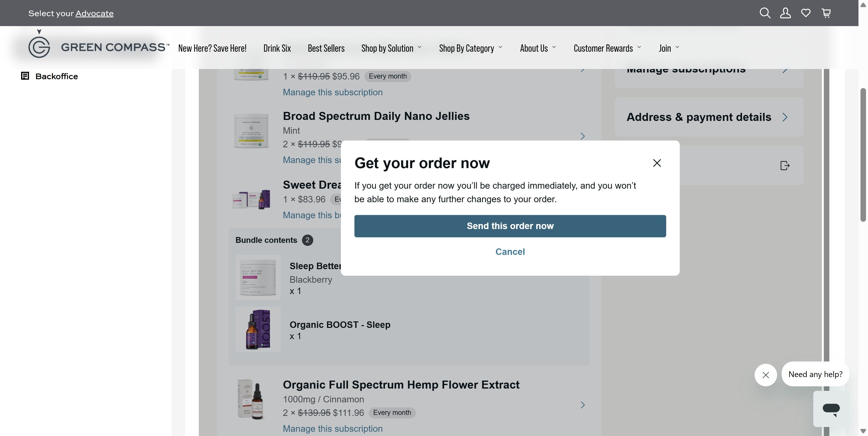Click Broad Spectrum Daily Nano Jellies title
This screenshot has height=436, width=868.
pos(376,116)
